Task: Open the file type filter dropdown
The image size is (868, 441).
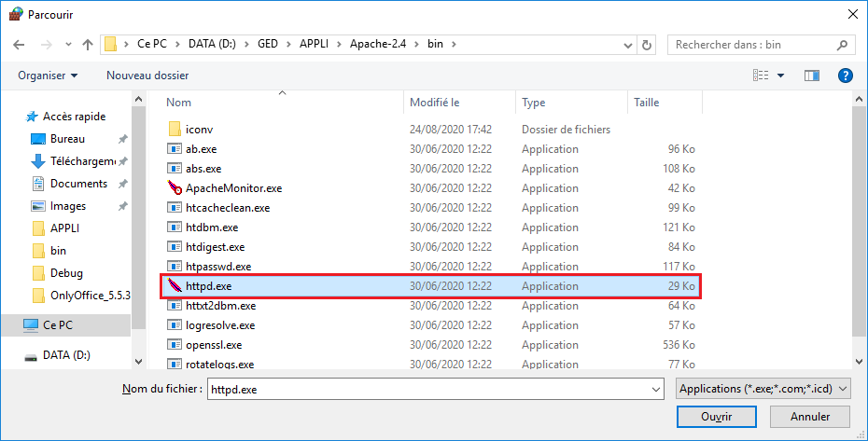Action: click(763, 388)
